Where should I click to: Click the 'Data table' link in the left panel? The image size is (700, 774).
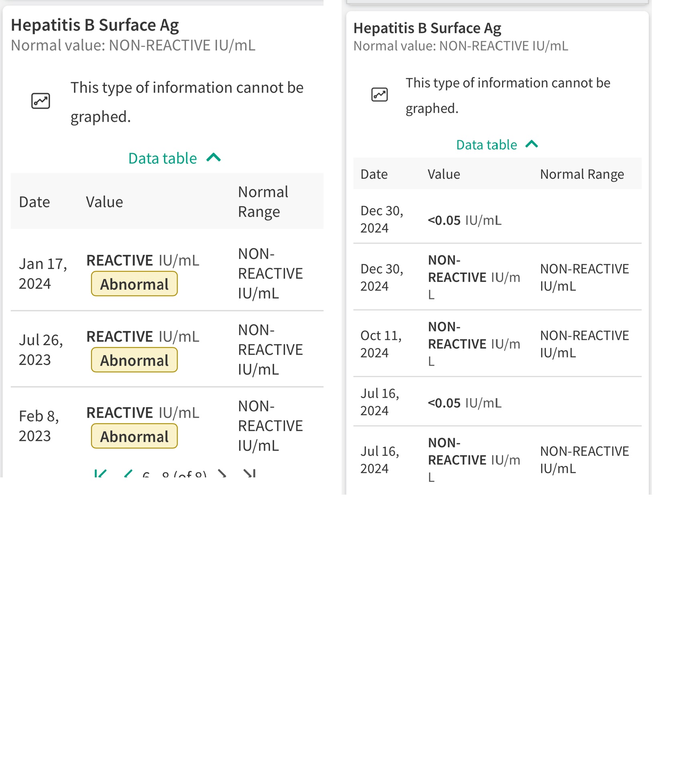click(162, 158)
